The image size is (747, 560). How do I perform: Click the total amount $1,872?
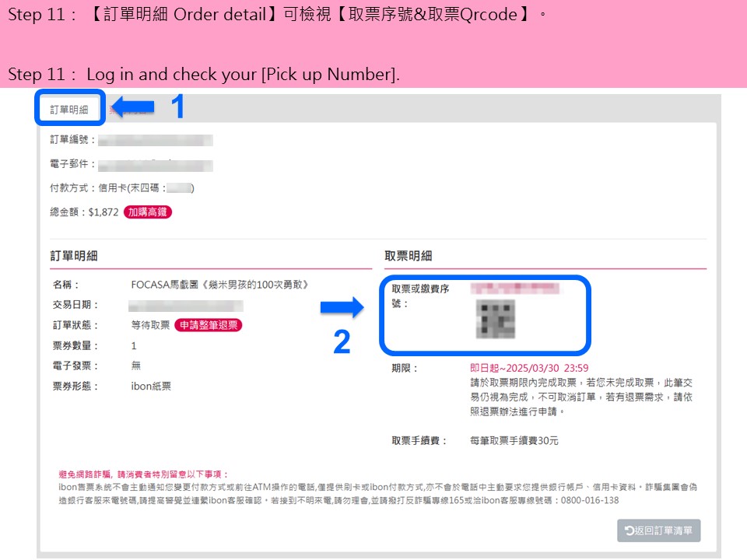coord(103,212)
